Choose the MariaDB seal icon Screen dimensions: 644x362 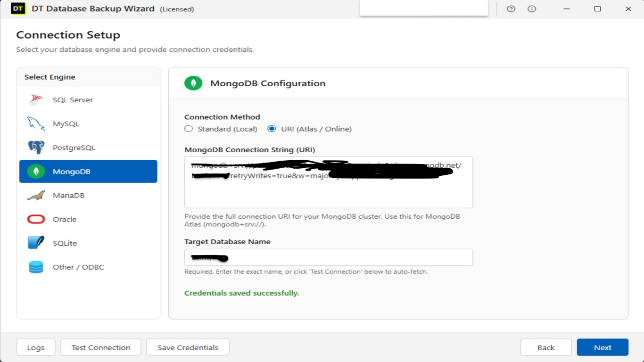(36, 196)
